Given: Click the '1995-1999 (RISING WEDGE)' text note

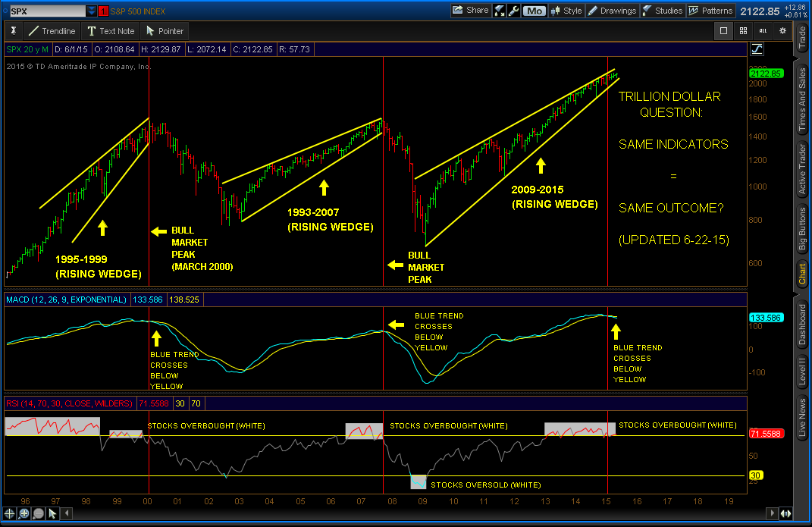Looking at the screenshot, I should coord(99,267).
